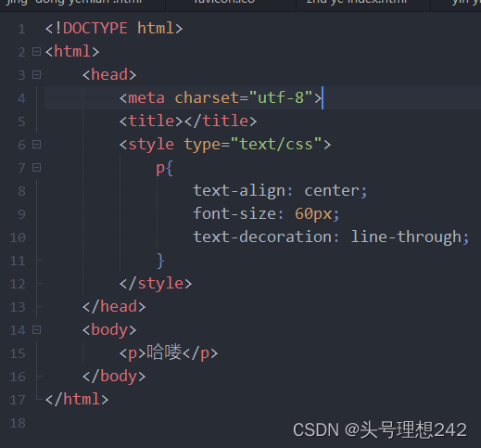Collapse the html tag fold on line 2

coord(36,52)
